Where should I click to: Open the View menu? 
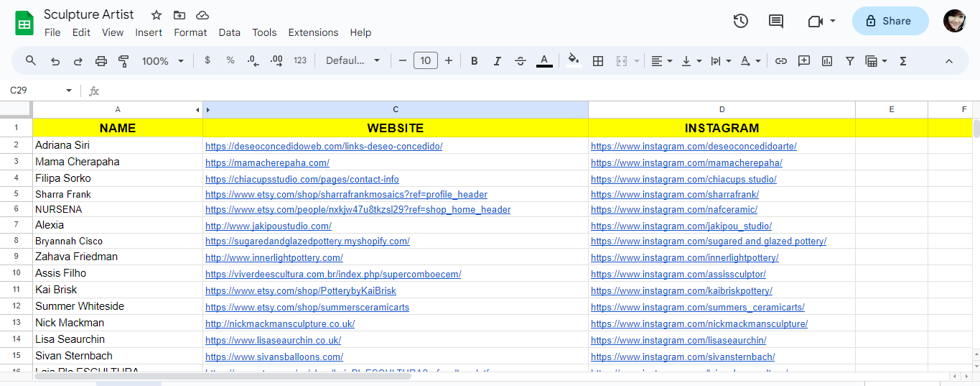[113, 32]
